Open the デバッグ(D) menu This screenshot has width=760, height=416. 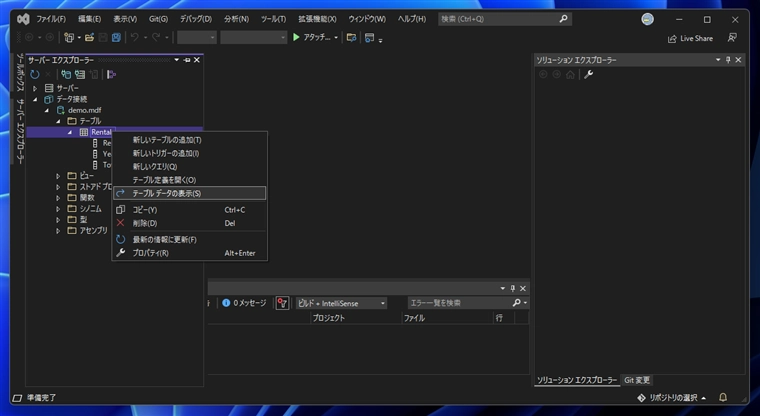[x=196, y=19]
